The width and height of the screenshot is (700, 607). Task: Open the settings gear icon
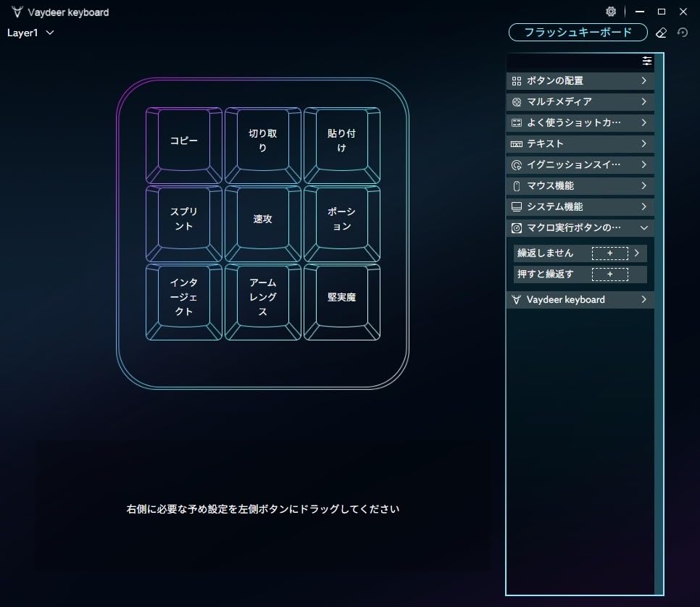pos(611,12)
